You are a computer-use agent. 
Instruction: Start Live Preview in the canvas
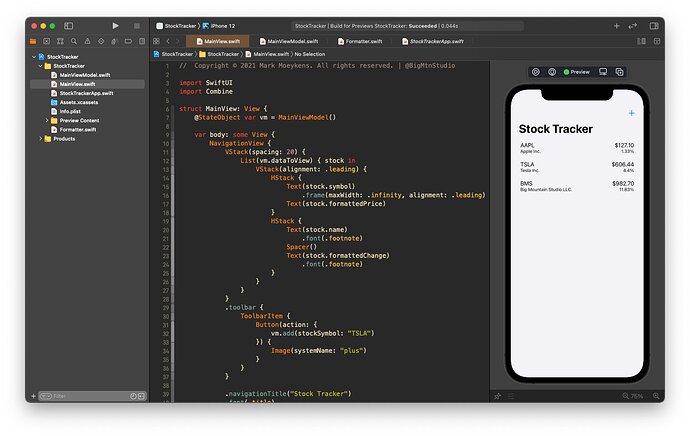pos(536,72)
